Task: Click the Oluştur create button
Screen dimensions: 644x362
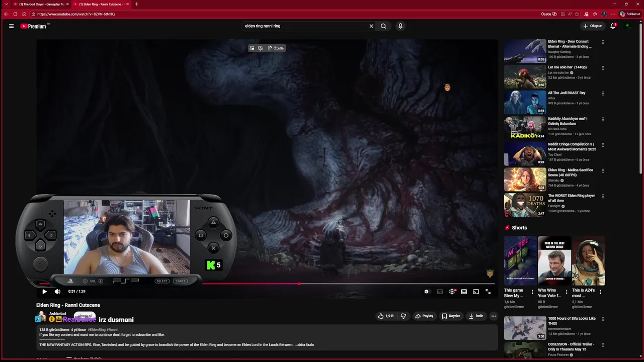Action: (x=593, y=26)
